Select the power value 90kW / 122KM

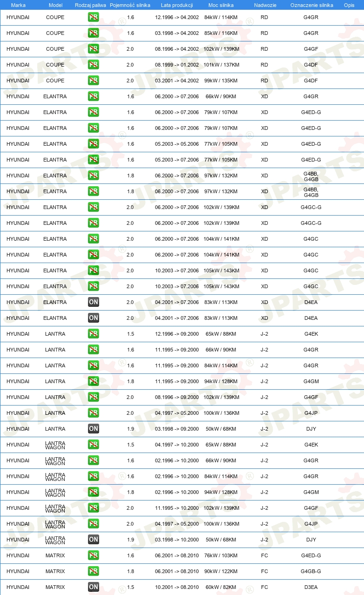pyautogui.click(x=221, y=571)
